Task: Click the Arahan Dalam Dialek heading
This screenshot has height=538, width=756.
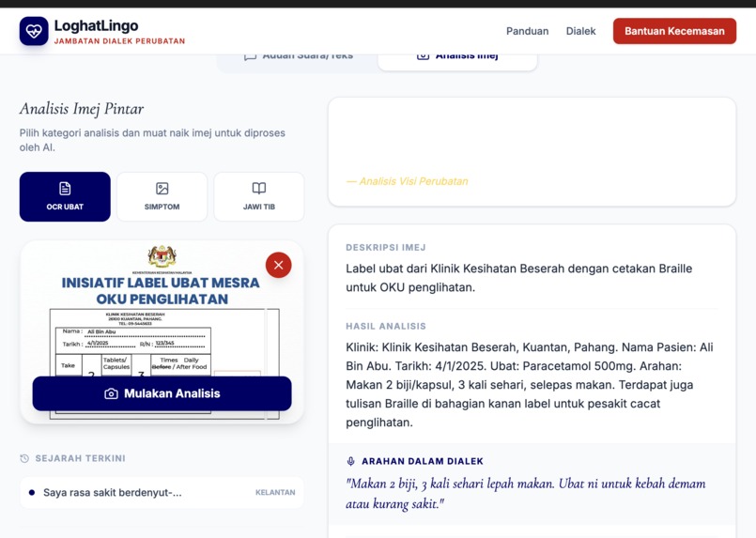Action: point(423,461)
